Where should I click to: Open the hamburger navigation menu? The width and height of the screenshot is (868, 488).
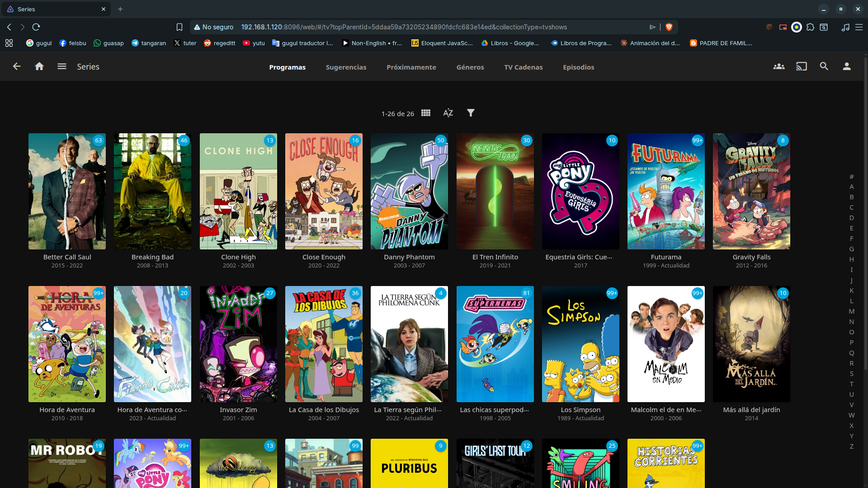pyautogui.click(x=62, y=66)
